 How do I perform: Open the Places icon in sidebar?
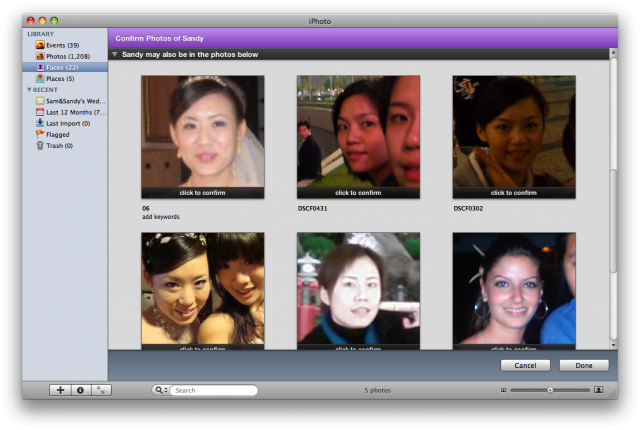tap(40, 78)
